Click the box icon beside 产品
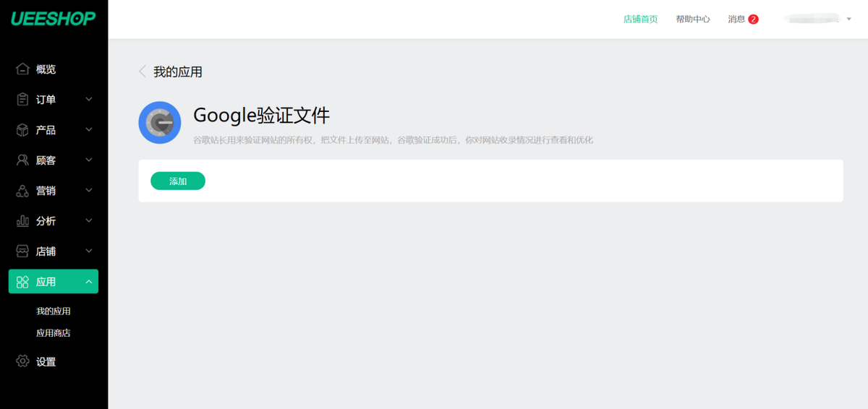Screen dimensions: 868x409 22,130
